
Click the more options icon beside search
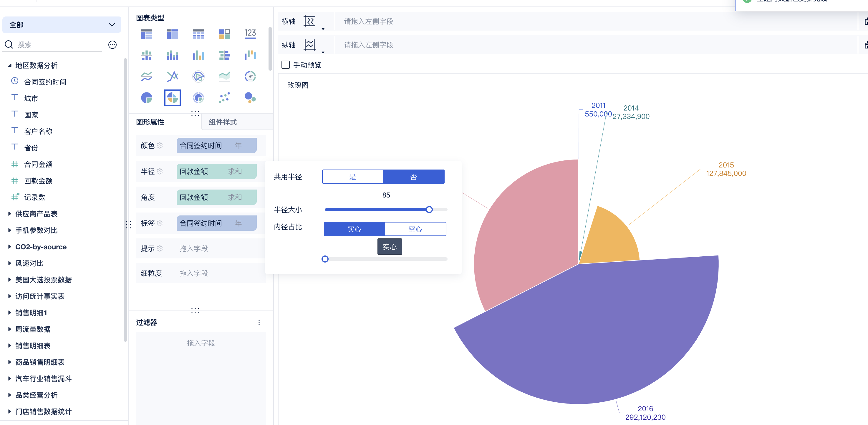[x=112, y=45]
